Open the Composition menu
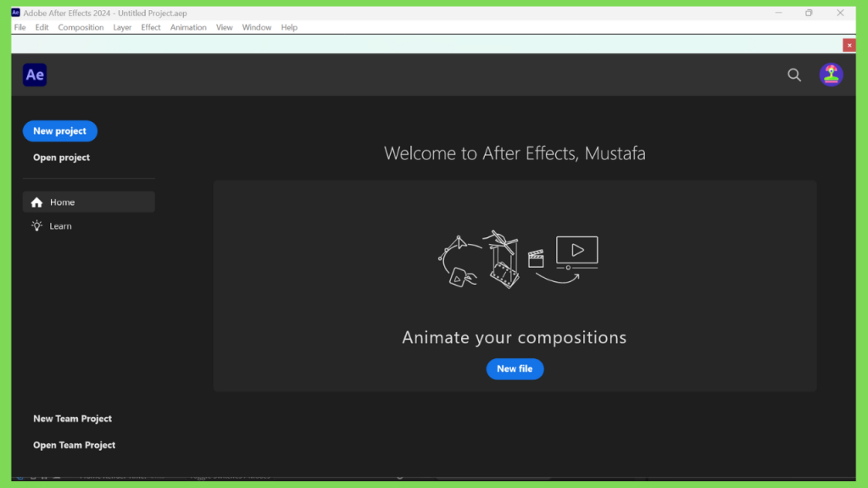This screenshot has height=488, width=868. [81, 27]
